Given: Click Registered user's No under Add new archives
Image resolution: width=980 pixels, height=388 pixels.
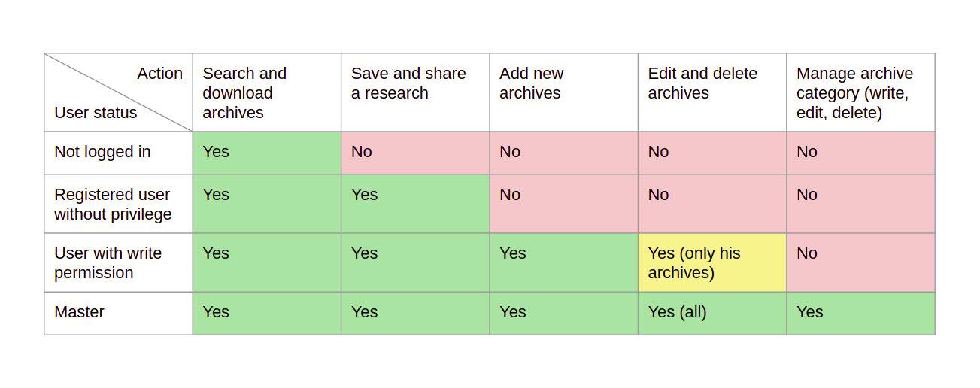Looking at the screenshot, I should pos(564,204).
